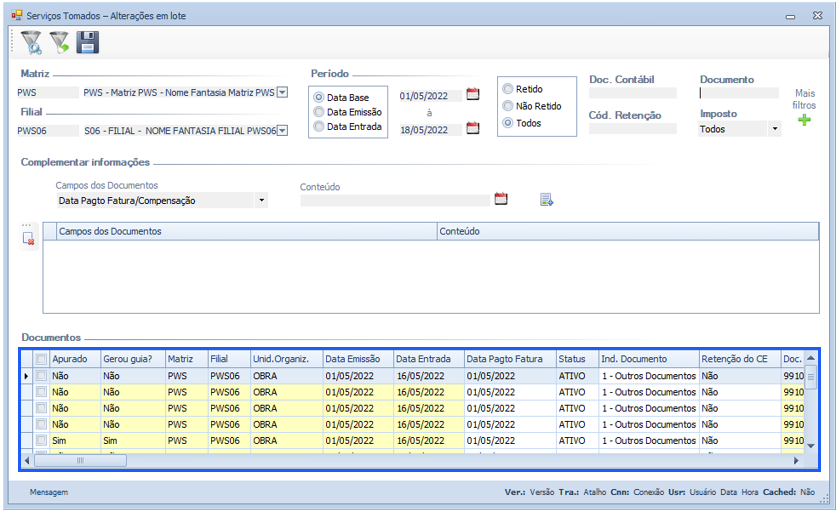
Task: Click the funnel icon with green arrow
Action: [60, 42]
